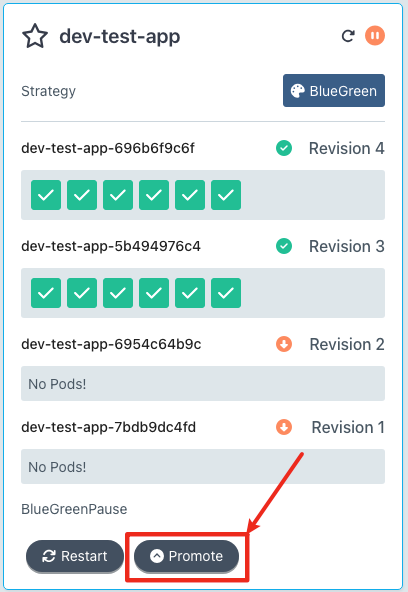Viewport: 408px width, 592px height.
Task: Star the dev-test-app rollout as favorite
Action: 35,36
